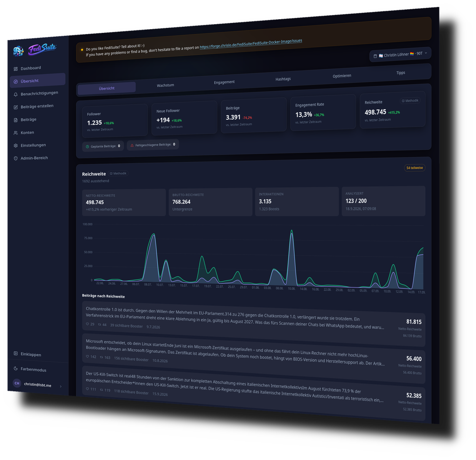The height and width of the screenshot is (460, 476).
Task: Click the boost icon showing 163
Action: pyautogui.click(x=101, y=357)
